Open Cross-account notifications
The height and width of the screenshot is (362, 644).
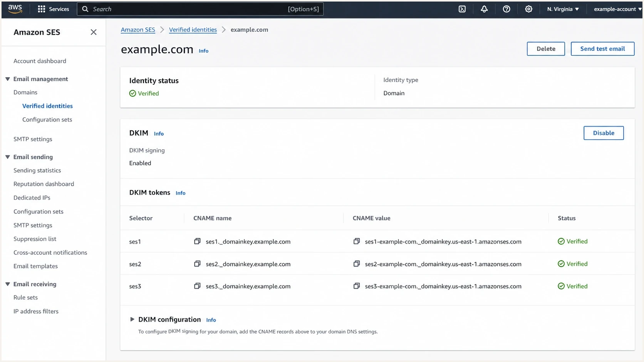50,252
